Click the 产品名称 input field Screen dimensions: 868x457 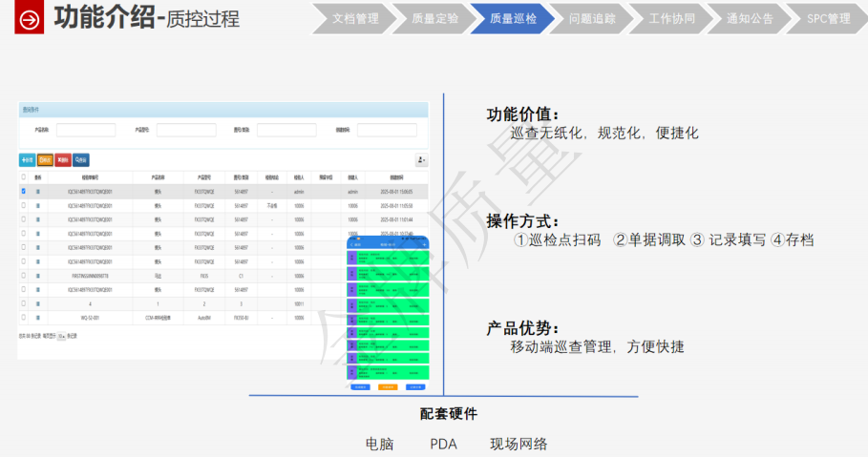[86, 130]
